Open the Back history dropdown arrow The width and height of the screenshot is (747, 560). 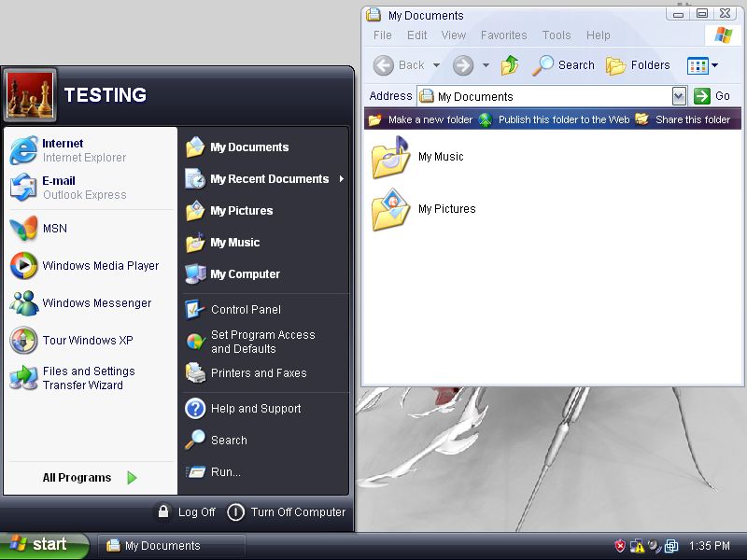436,65
